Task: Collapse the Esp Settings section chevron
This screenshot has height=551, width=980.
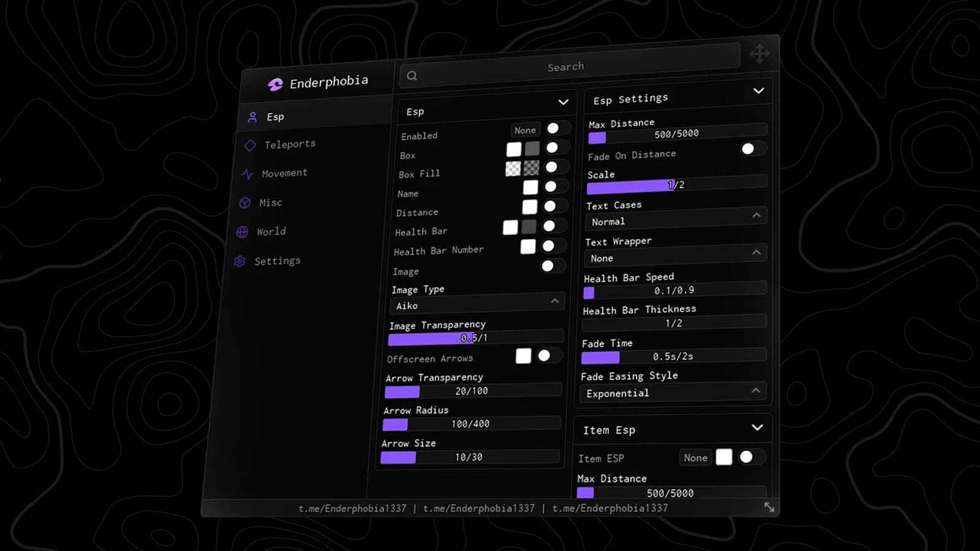Action: tap(758, 91)
